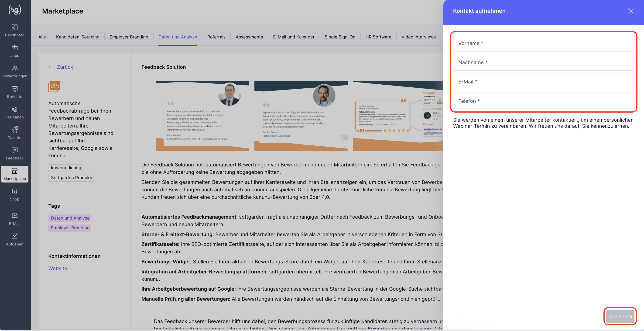Viewport: 644px width, 331px height.
Task: Click the Feedback Solution heading
Action: pos(164,67)
